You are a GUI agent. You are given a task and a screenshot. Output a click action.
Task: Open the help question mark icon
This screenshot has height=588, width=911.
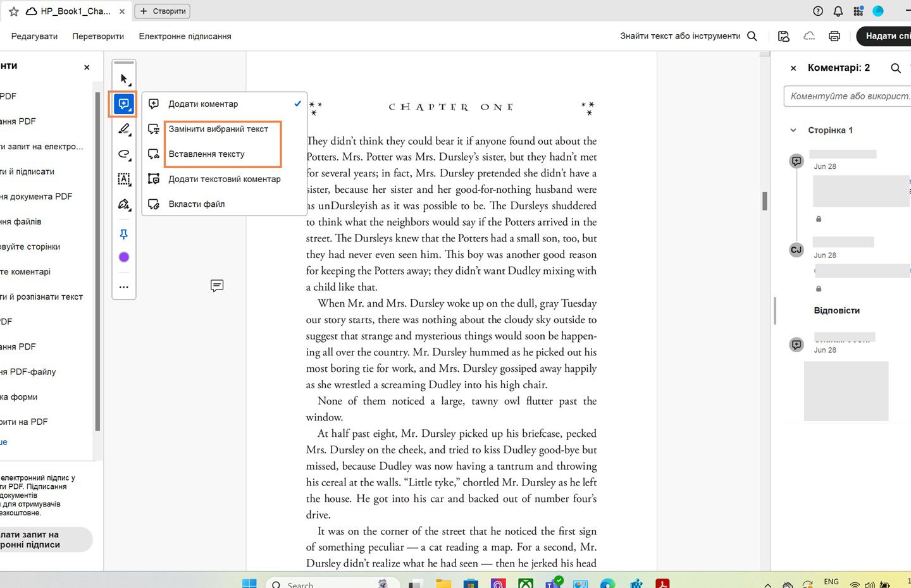pos(818,11)
